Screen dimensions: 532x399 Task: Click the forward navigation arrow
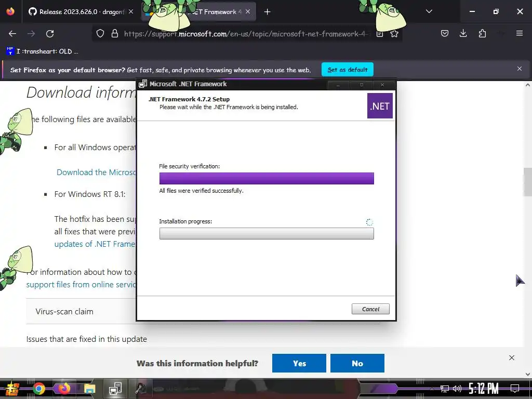click(31, 34)
